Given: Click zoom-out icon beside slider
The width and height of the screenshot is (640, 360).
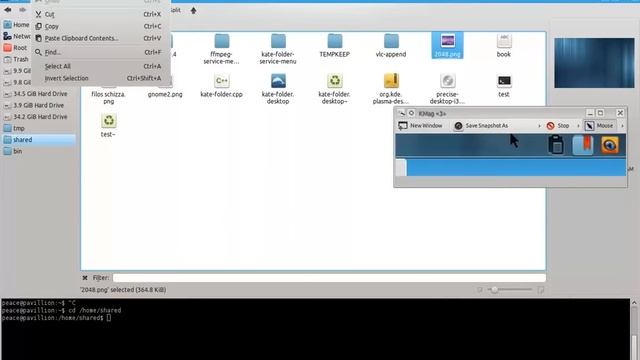Looking at the screenshot, I should tap(480, 290).
